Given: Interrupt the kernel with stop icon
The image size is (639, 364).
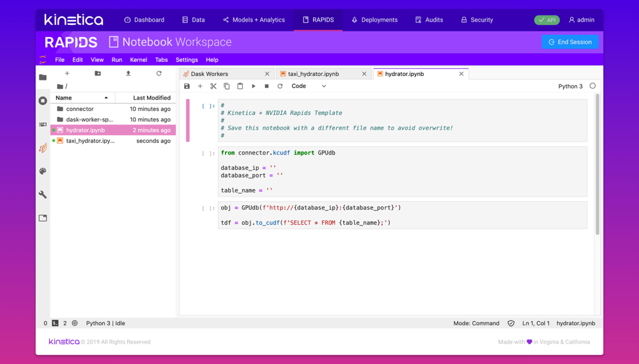Looking at the screenshot, I should point(266,86).
